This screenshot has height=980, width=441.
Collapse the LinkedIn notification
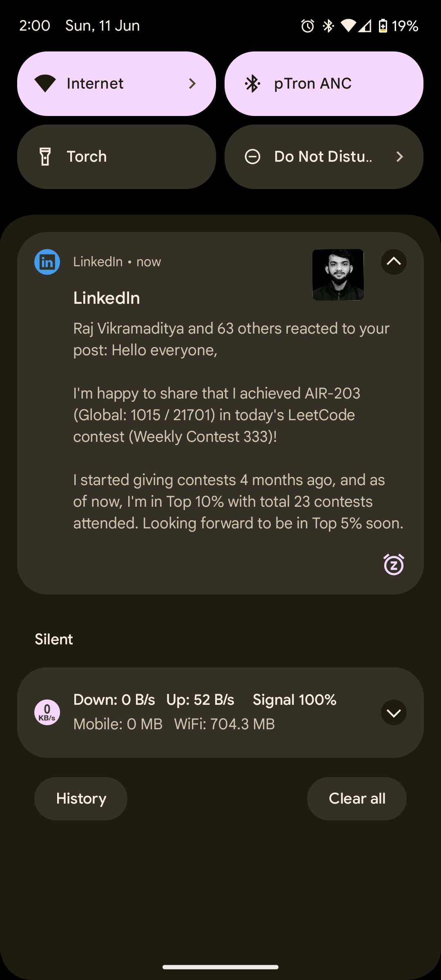394,262
